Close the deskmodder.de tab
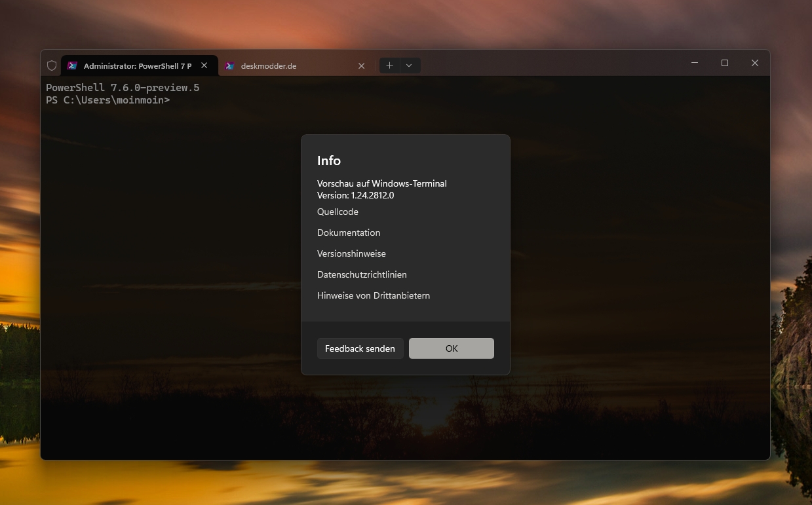Image resolution: width=812 pixels, height=505 pixels. pos(361,65)
